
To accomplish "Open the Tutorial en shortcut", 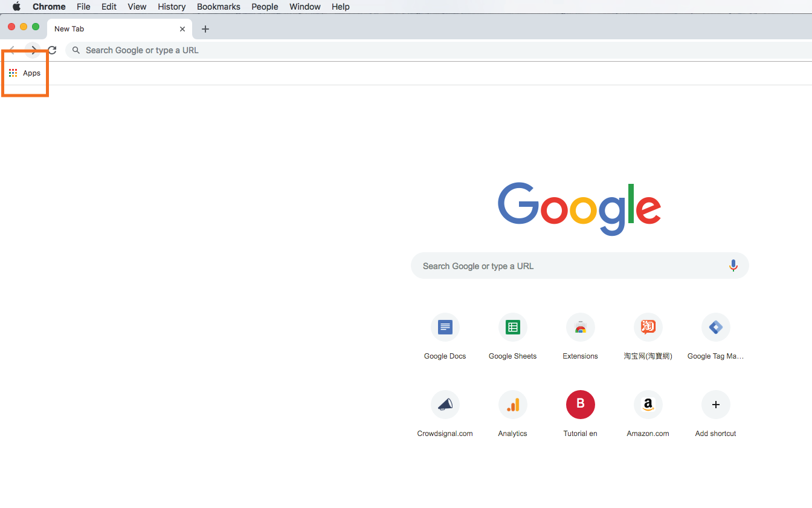I will pyautogui.click(x=581, y=405).
